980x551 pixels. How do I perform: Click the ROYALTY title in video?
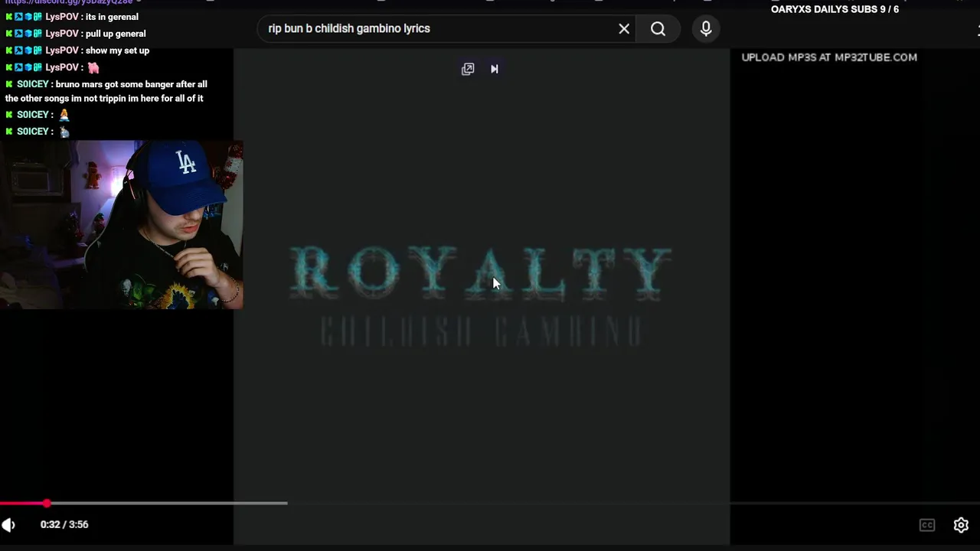481,272
